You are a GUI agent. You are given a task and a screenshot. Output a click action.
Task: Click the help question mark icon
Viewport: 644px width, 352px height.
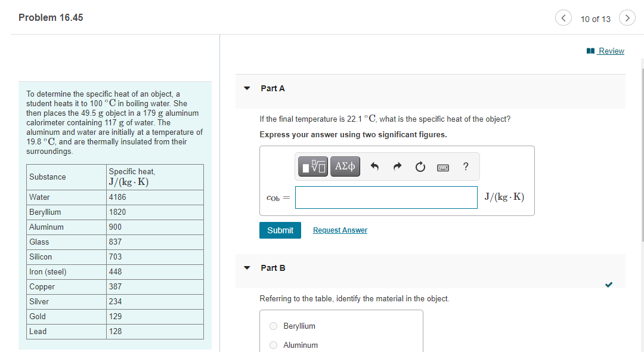point(465,166)
